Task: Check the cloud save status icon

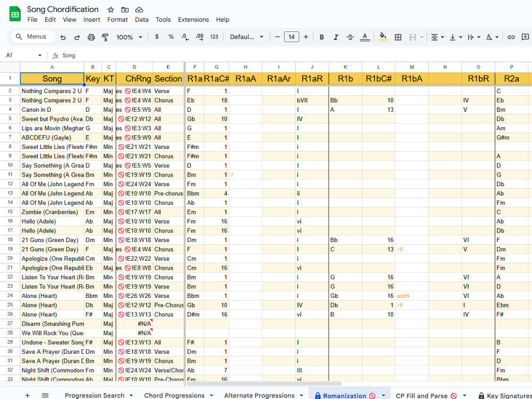Action: pyautogui.click(x=139, y=10)
